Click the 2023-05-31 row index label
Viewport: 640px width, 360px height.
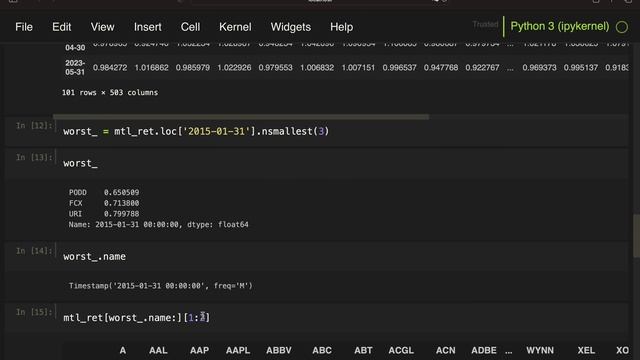(x=75, y=67)
